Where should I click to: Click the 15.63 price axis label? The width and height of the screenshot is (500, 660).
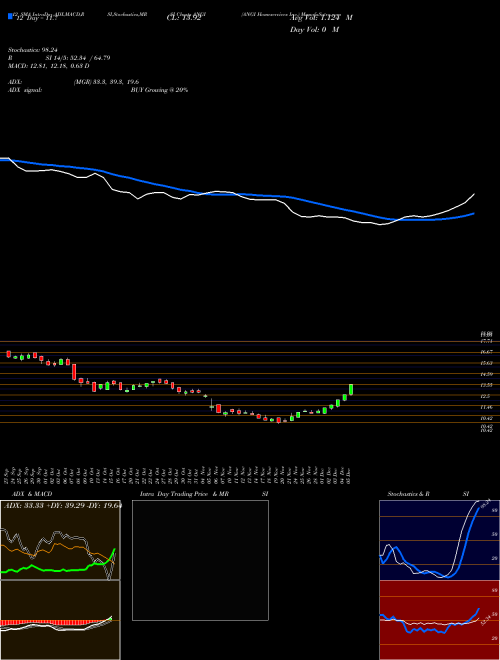pyautogui.click(x=487, y=363)
